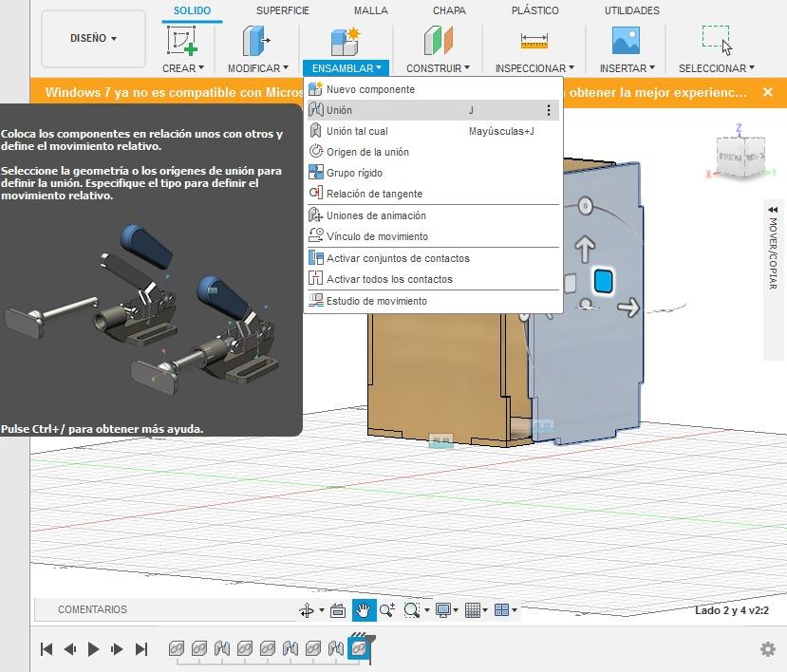This screenshot has width=787, height=672.
Task: Click the Inspeccionar measure ruler icon
Action: coord(534,41)
